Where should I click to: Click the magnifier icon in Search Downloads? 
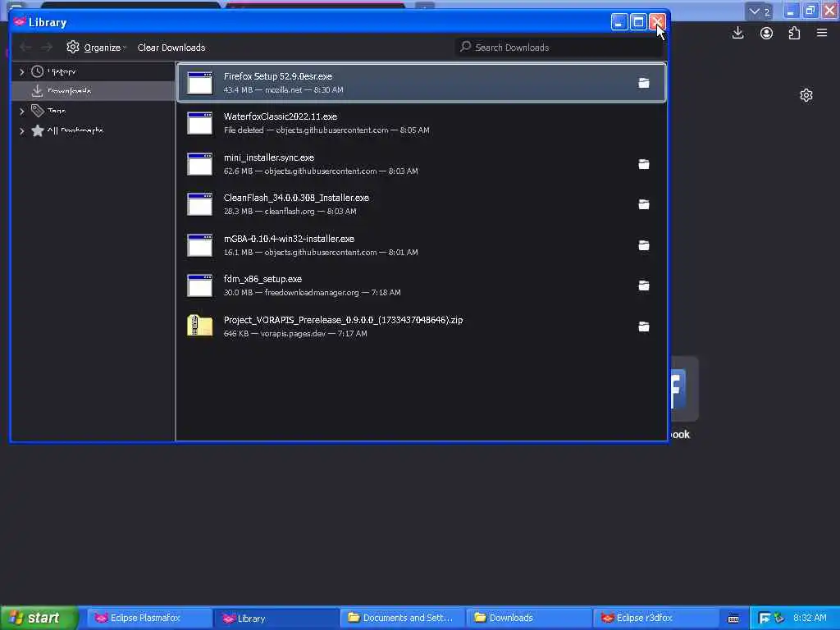(x=466, y=47)
